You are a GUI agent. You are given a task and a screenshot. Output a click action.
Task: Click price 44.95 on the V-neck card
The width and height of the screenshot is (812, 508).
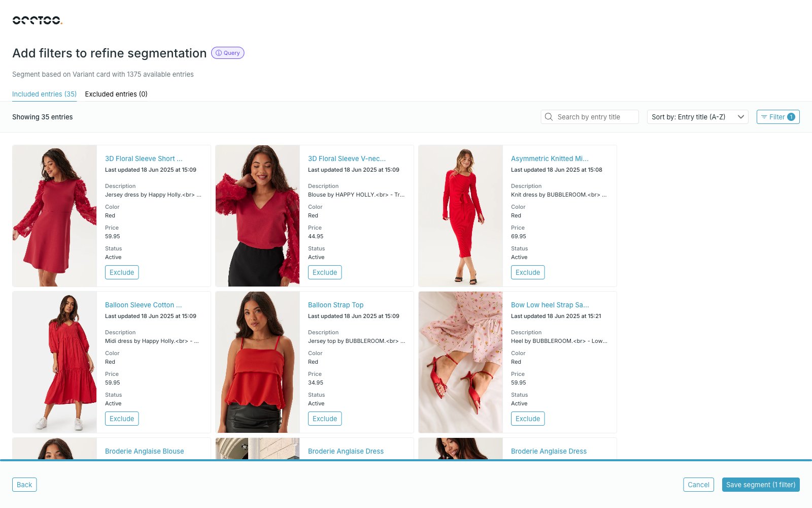click(316, 236)
